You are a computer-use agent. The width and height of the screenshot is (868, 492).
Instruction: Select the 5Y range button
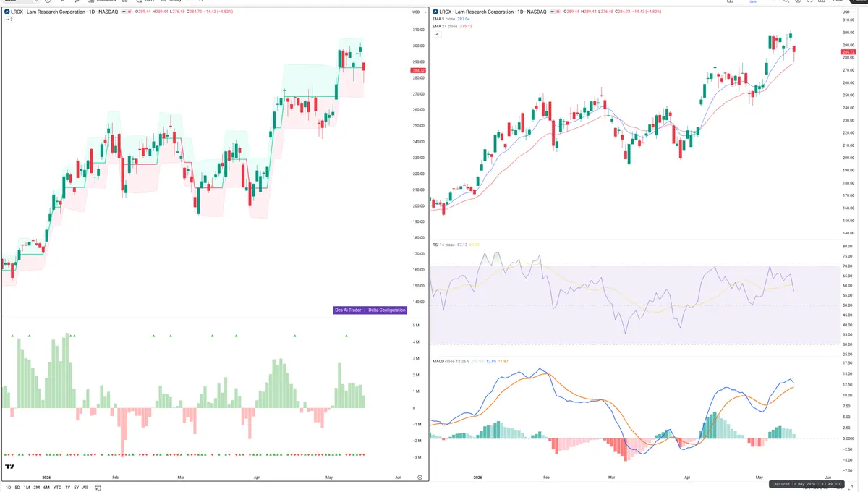pos(77,488)
